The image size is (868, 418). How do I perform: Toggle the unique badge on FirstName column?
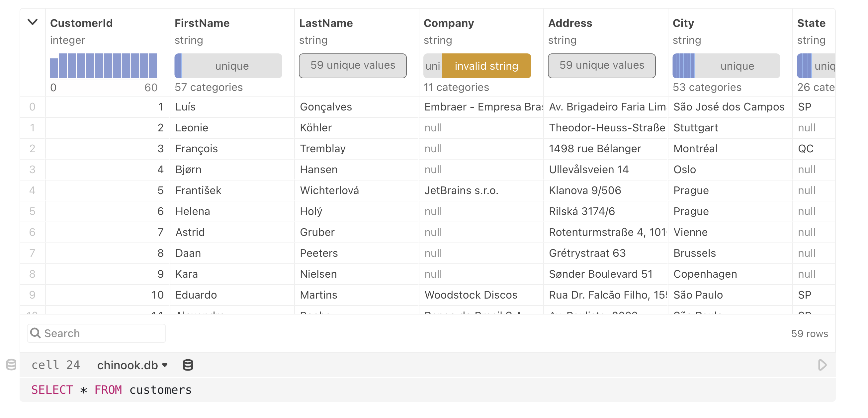(228, 66)
